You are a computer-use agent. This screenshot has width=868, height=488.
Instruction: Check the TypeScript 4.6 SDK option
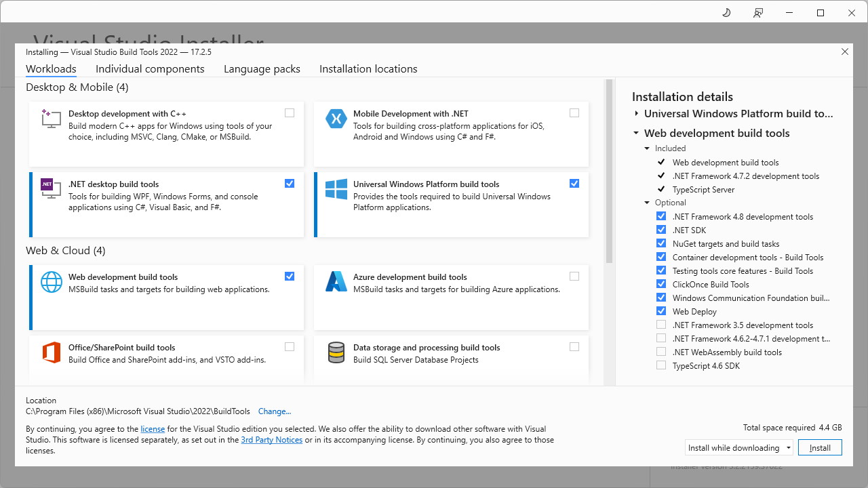[661, 365]
